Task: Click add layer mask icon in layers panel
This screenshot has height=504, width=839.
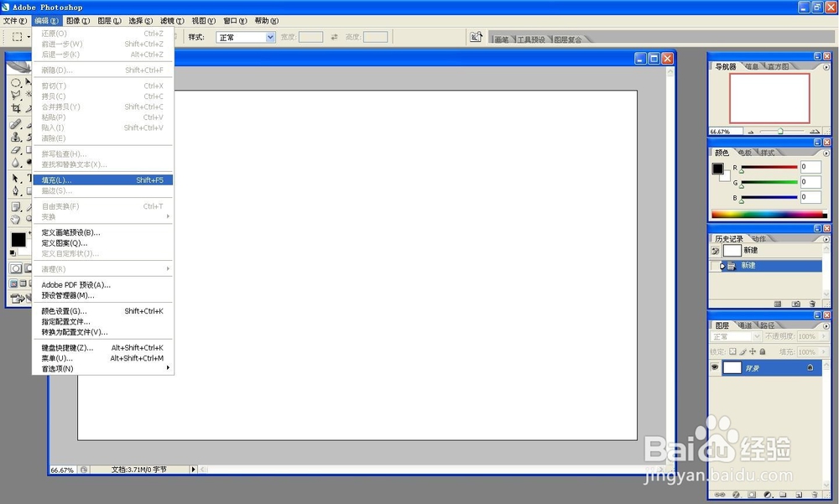Action: (x=752, y=495)
